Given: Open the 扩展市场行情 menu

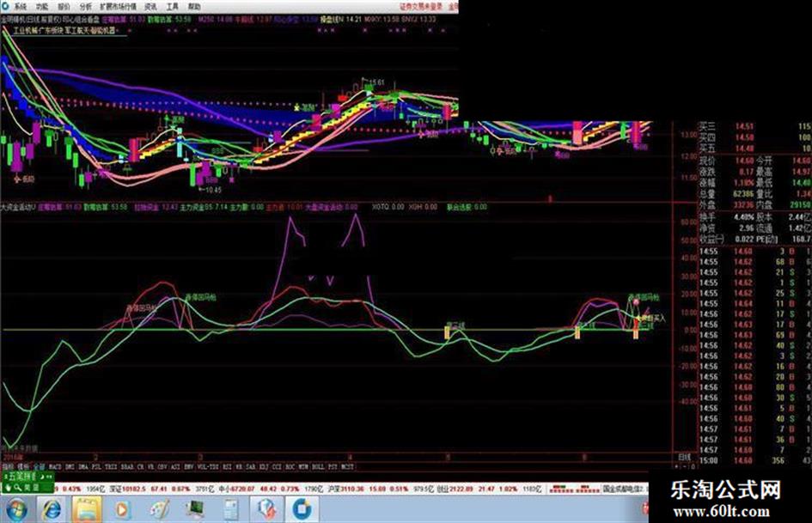Looking at the screenshot, I should tap(118, 7).
